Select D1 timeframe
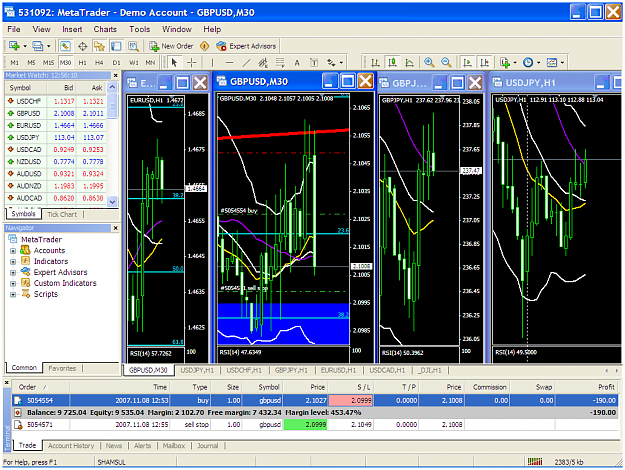Screen dimensions: 625x470 (116, 63)
